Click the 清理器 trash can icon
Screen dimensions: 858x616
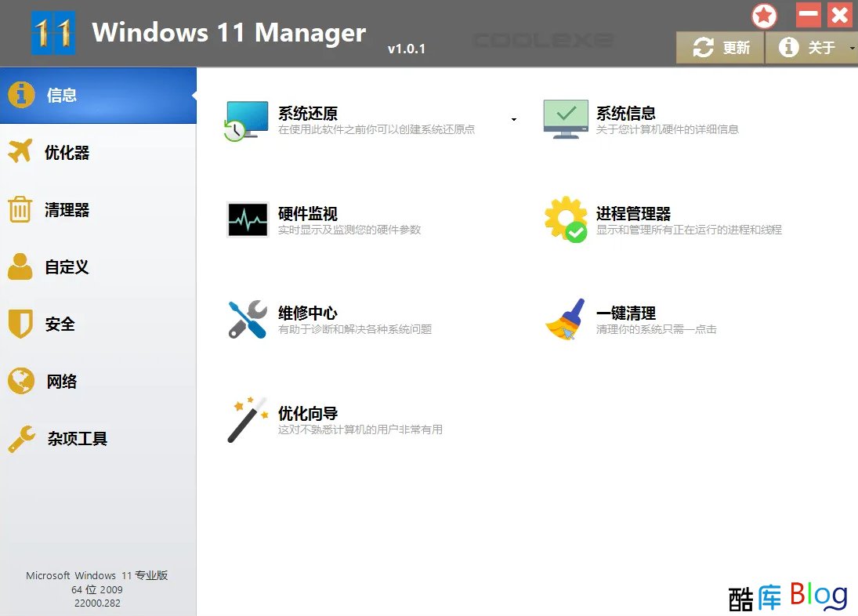pos(20,209)
